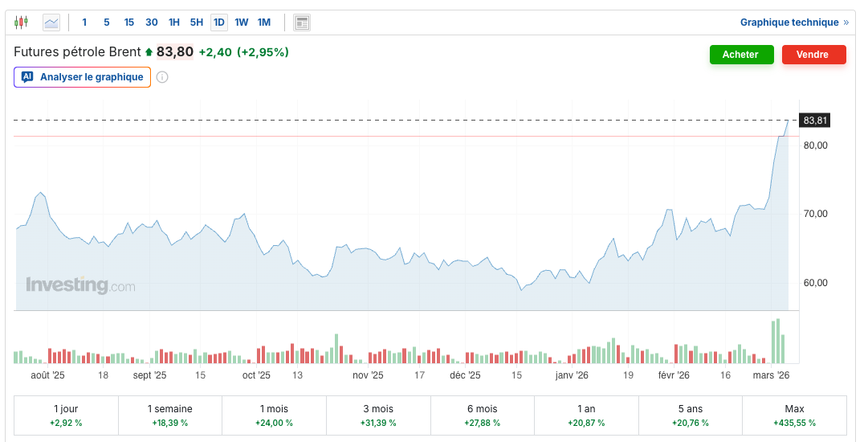Switch to 15-minute interval
The height and width of the screenshot is (442, 868).
click(x=129, y=23)
